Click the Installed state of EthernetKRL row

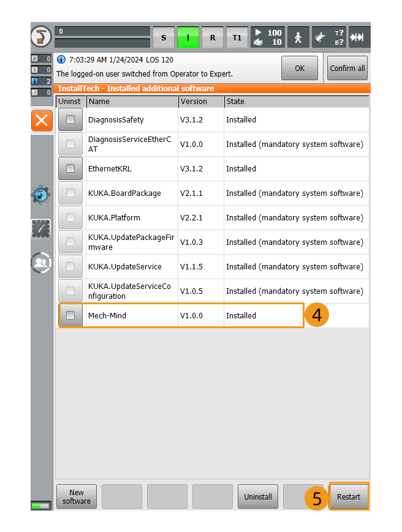(x=297, y=168)
